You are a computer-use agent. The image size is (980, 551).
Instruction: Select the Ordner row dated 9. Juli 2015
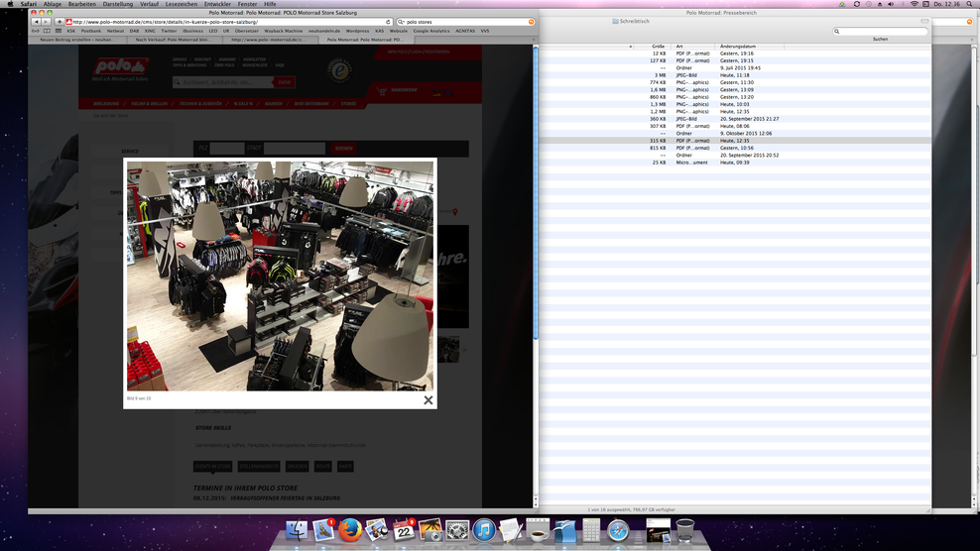pyautogui.click(x=735, y=68)
